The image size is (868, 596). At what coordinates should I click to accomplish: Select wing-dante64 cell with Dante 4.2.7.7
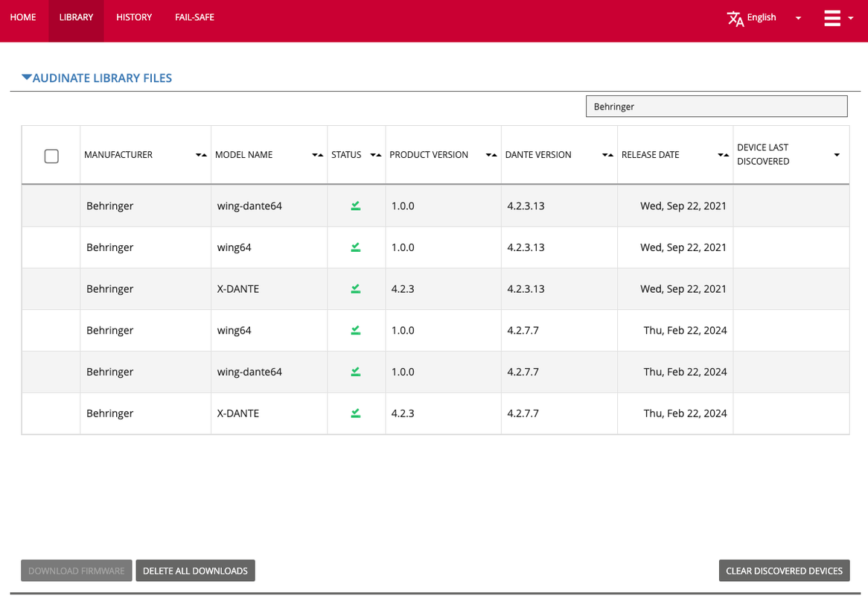point(249,372)
